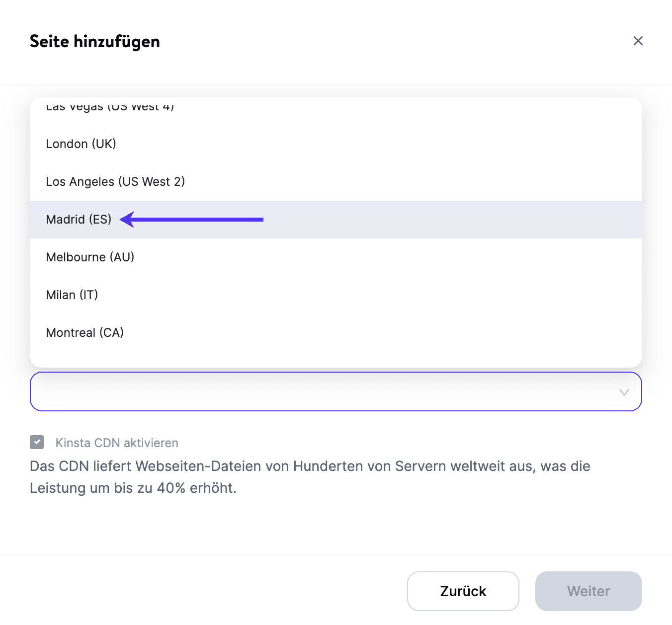Toggle the Kinsta CDN aktivieren checkbox
This screenshot has height=625, width=672.
coord(37,442)
